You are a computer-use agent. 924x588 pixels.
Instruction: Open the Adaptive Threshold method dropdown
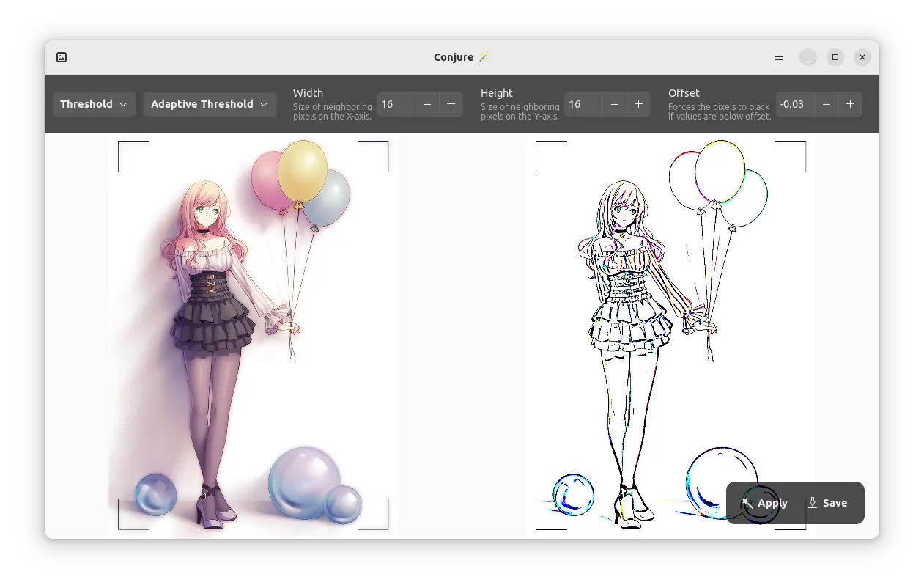coord(210,104)
